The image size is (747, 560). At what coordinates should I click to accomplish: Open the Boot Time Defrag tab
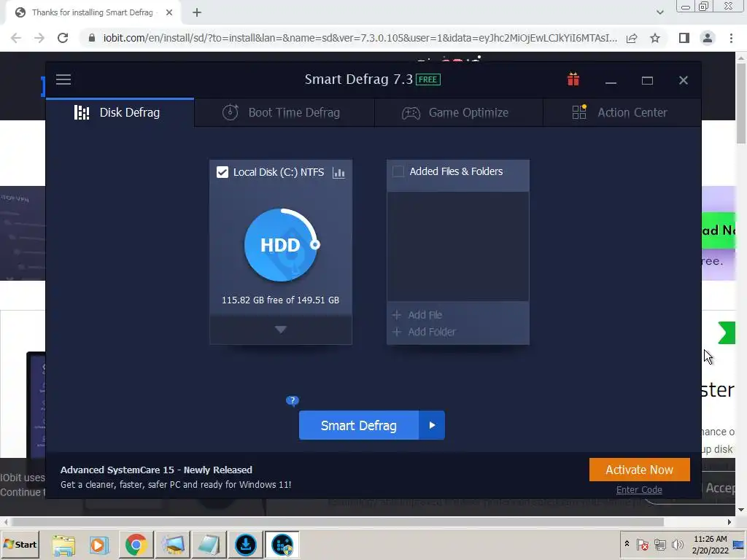[285, 113]
